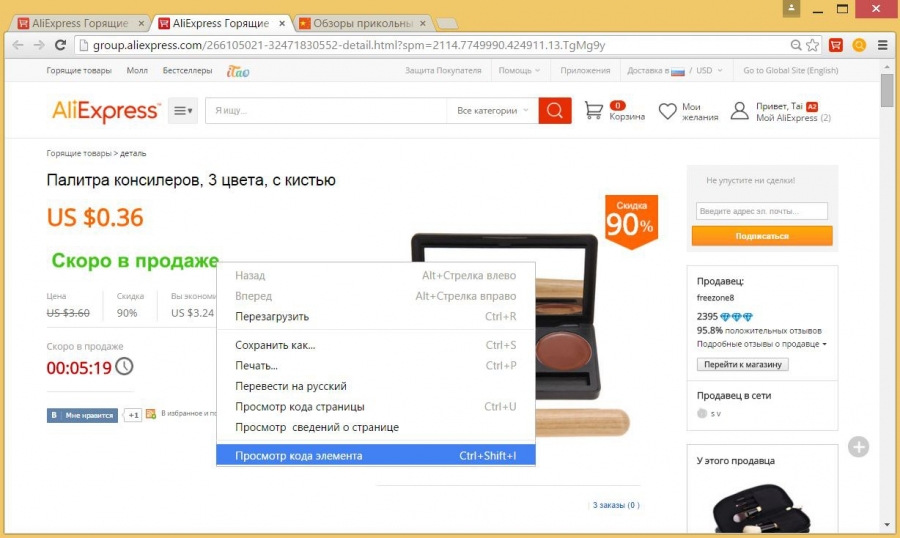Open the Бестселлеры link
The width and height of the screenshot is (900, 538).
(187, 71)
